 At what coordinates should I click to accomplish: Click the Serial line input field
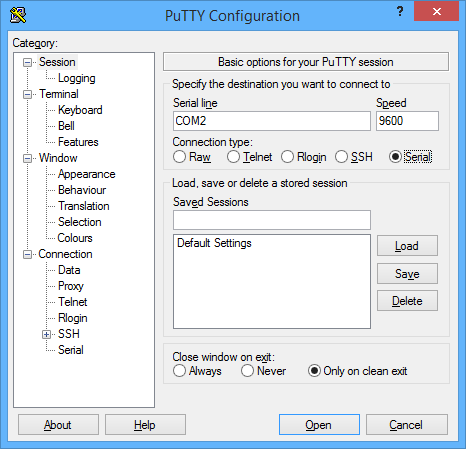272,121
